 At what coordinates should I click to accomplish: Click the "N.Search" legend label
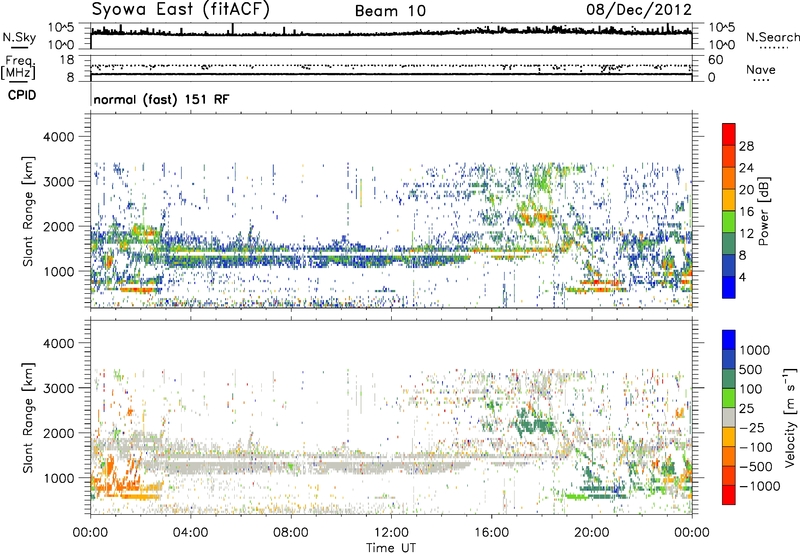tap(772, 37)
